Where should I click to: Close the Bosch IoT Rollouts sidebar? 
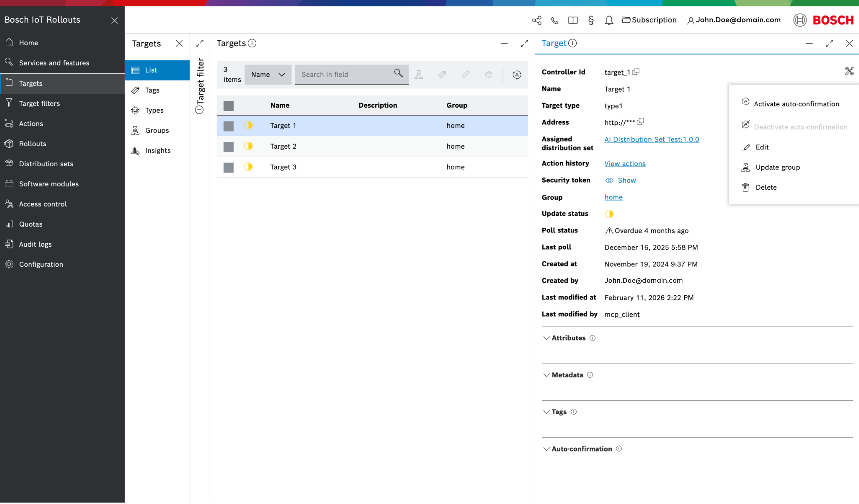114,20
